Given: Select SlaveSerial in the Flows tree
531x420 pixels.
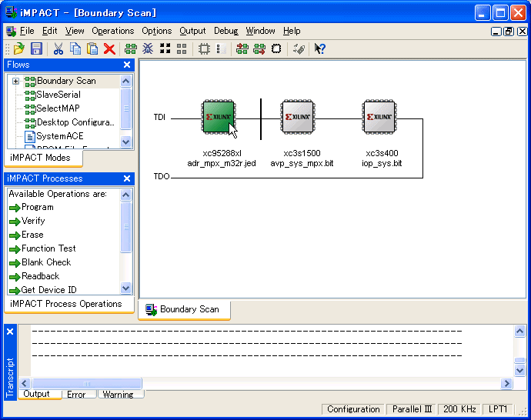Looking at the screenshot, I should tap(58, 95).
